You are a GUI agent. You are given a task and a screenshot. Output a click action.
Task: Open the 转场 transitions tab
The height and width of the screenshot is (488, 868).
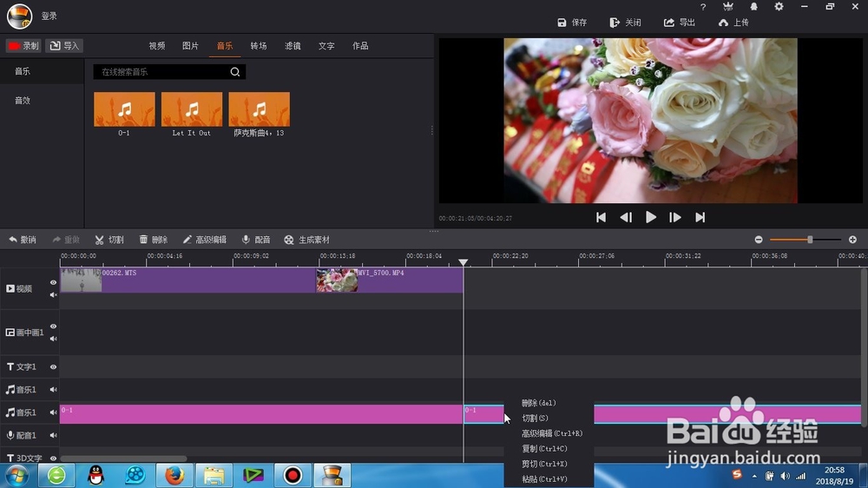(259, 46)
